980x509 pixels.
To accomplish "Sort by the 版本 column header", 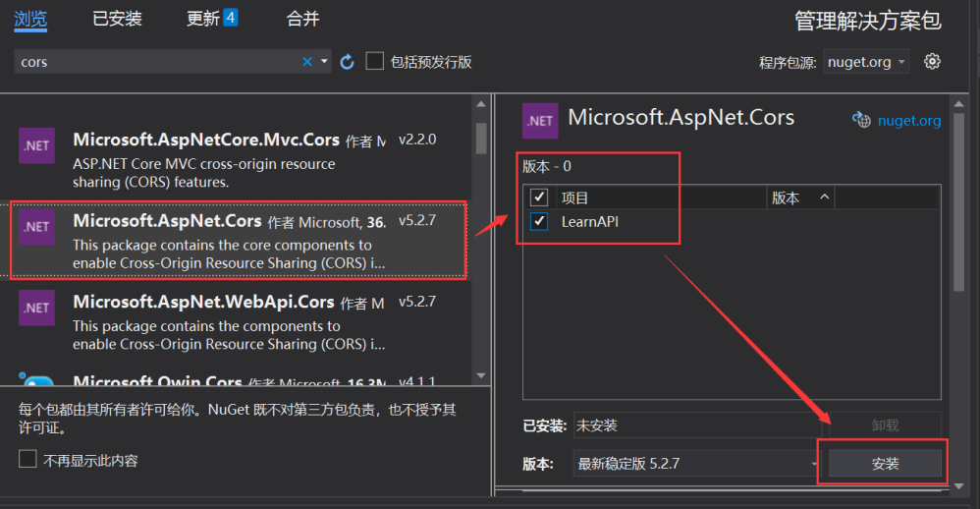I will [800, 198].
